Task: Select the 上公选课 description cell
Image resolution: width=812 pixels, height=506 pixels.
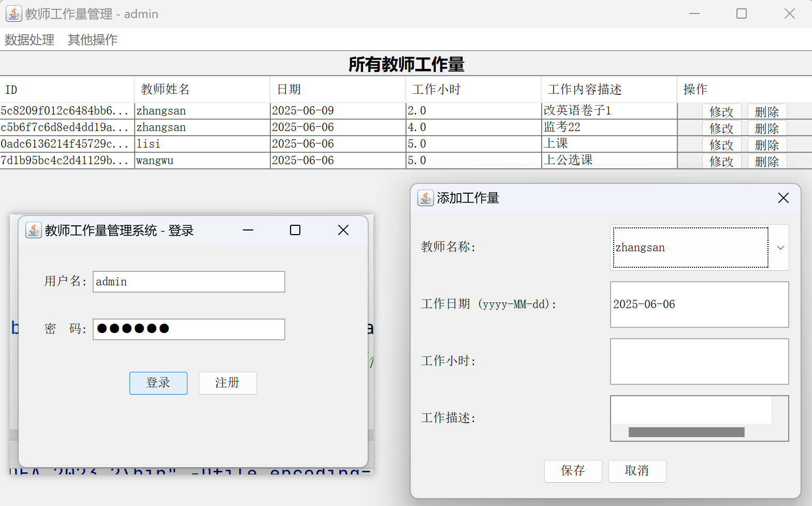Action: [610, 161]
